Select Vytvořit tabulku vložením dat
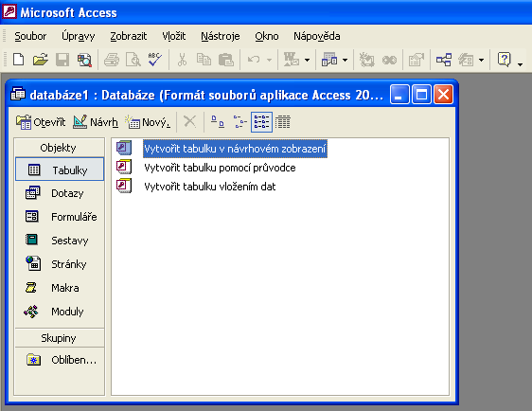This screenshot has width=532, height=411. (210, 187)
